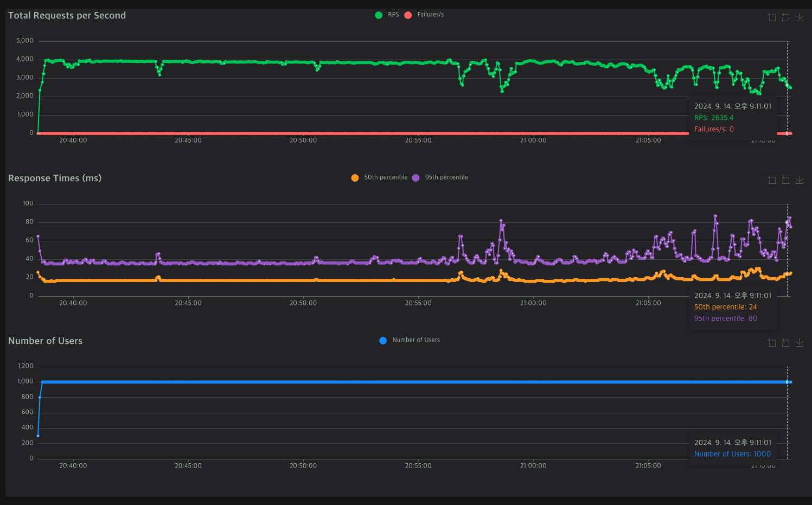Select the first Number of Users data point
The height and width of the screenshot is (505, 812).
(x=37, y=436)
